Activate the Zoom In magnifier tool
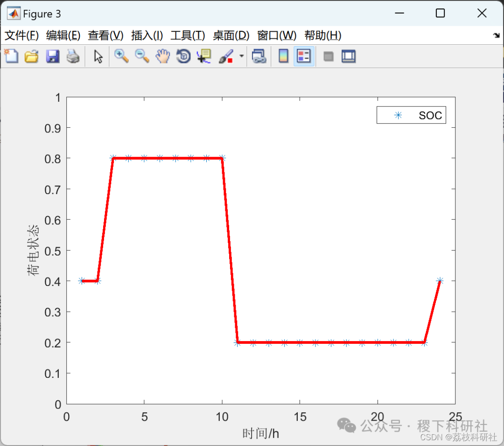 point(121,56)
